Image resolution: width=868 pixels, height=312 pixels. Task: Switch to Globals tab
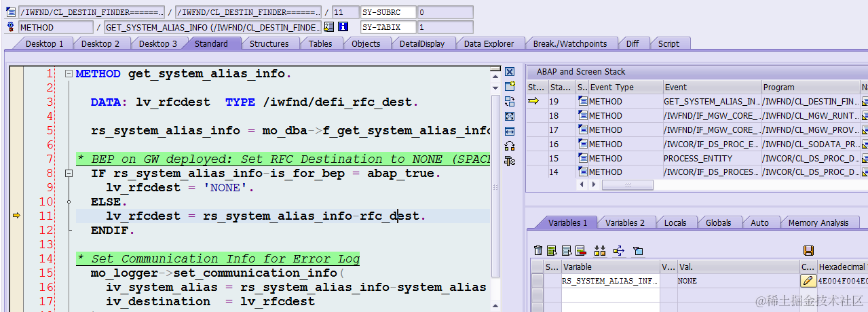[718, 222]
